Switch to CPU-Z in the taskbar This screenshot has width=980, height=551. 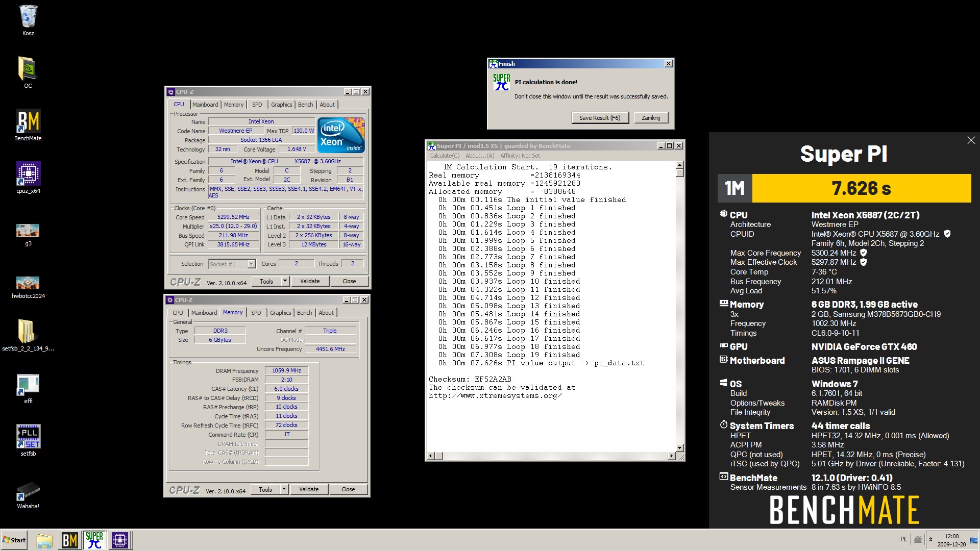tap(120, 540)
